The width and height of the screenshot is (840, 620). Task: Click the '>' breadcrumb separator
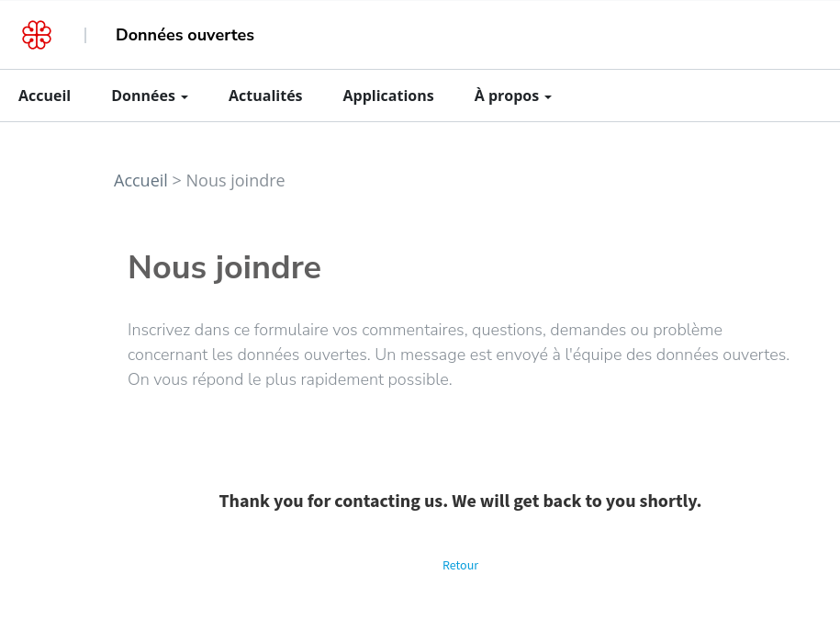tap(176, 181)
